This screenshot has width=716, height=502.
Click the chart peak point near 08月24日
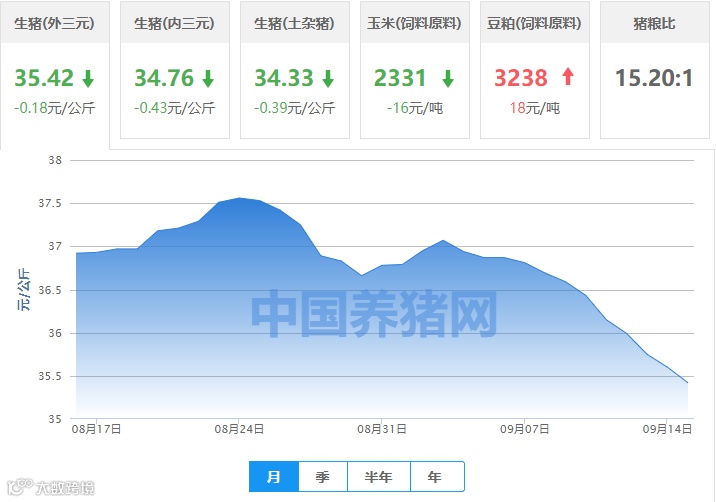tap(240, 198)
